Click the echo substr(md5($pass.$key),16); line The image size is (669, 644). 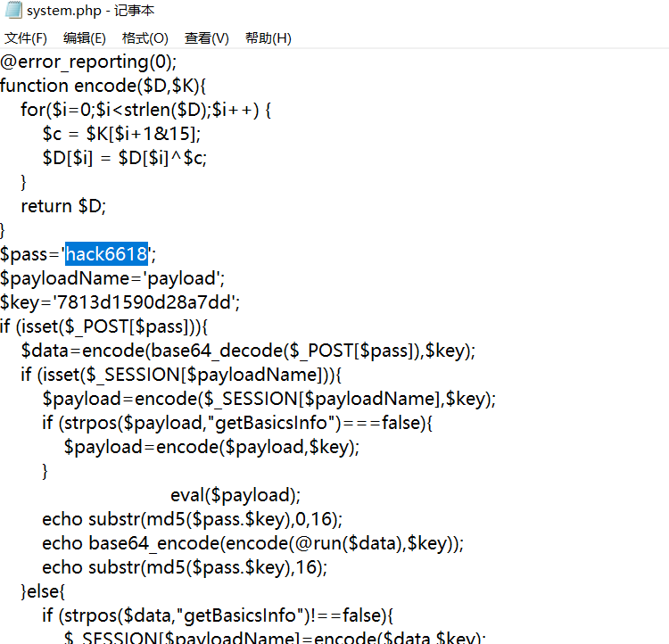pyautogui.click(x=185, y=567)
